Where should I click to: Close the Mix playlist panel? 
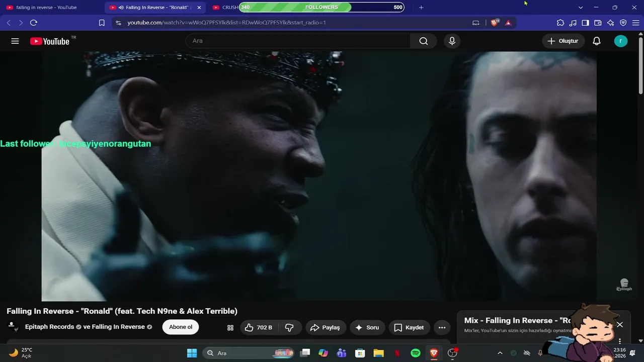point(620,325)
